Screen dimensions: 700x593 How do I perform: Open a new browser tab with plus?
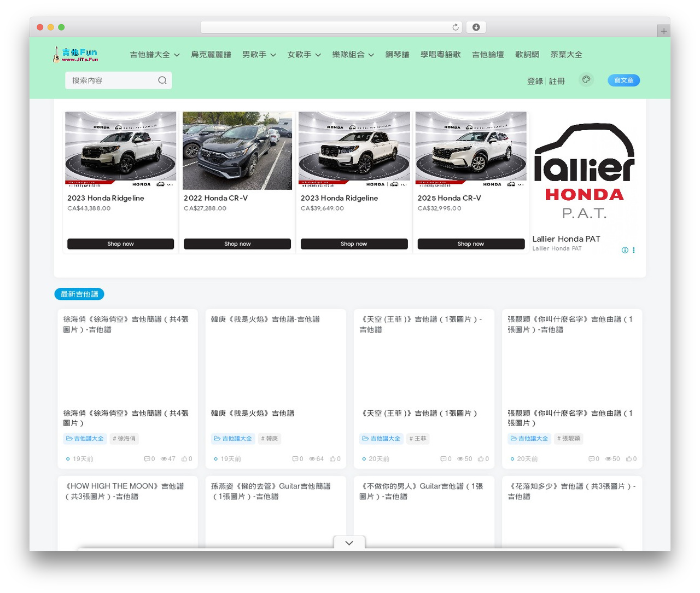coord(663,31)
